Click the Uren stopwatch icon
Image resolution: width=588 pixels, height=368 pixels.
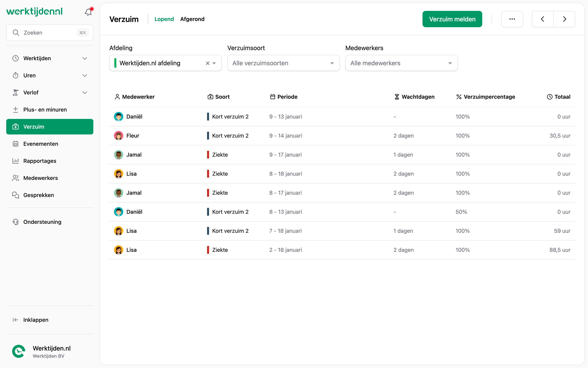click(x=16, y=75)
